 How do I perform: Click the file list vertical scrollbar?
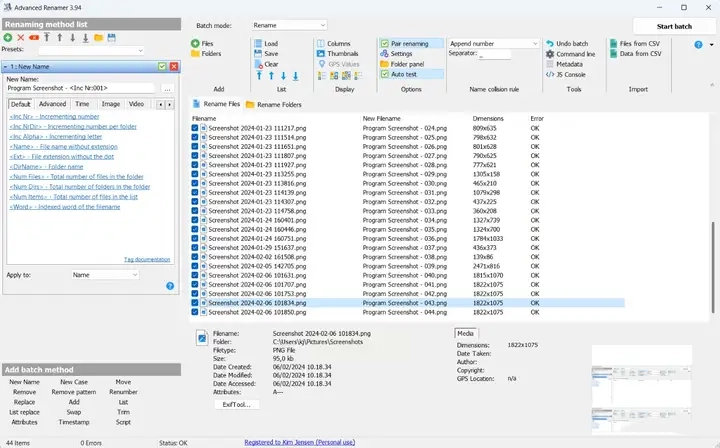tap(713, 266)
